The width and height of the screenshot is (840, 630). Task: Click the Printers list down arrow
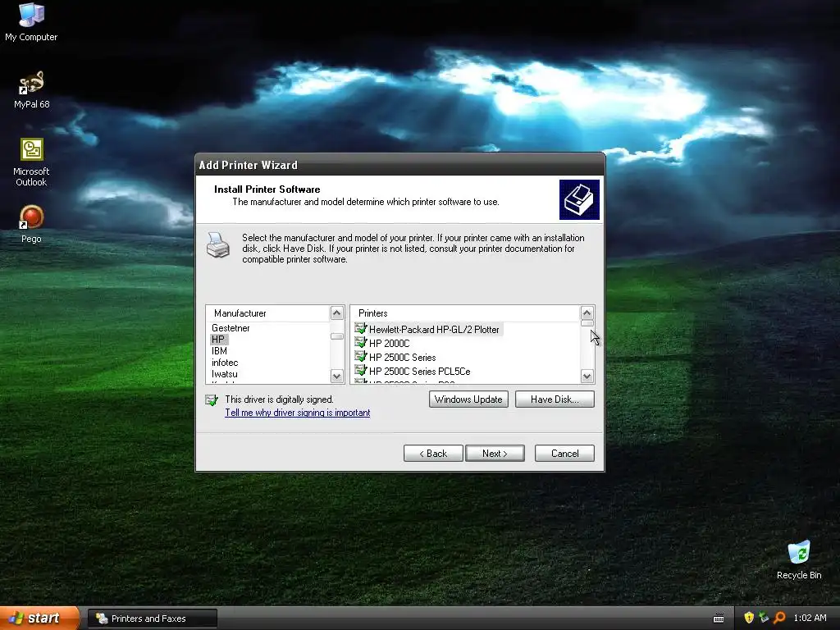(587, 376)
